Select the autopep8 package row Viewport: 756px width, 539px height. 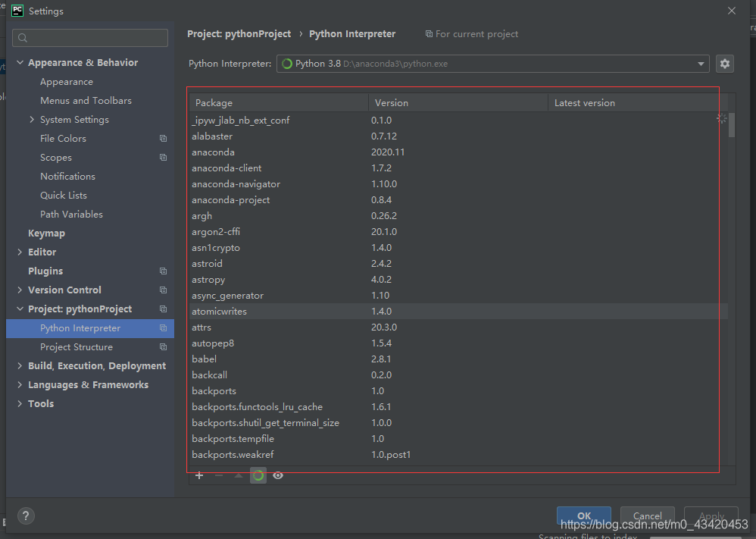pyautogui.click(x=458, y=343)
